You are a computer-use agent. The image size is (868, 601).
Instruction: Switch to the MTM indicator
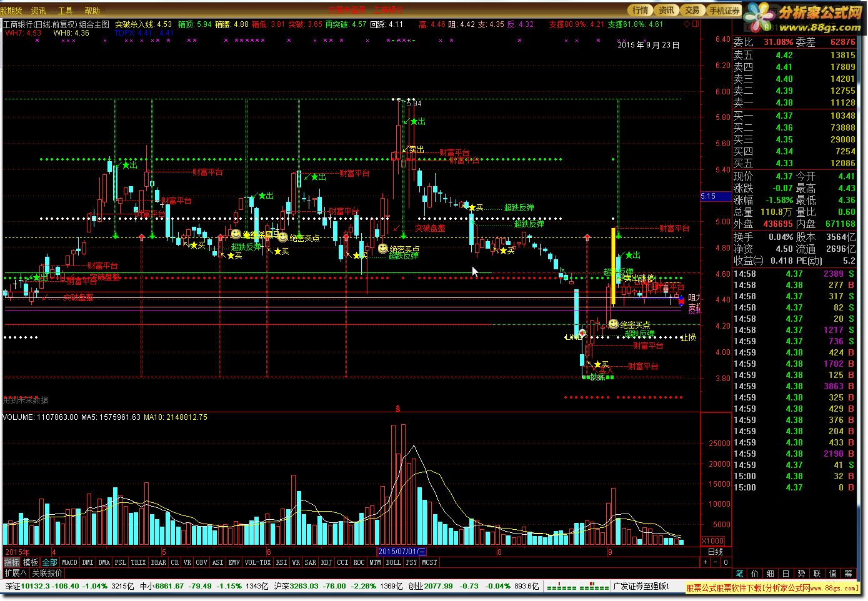click(375, 562)
